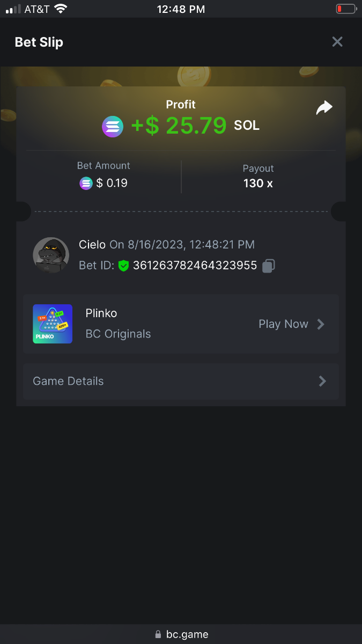The width and height of the screenshot is (362, 644).
Task: Open the Cielo username link
Action: tap(92, 245)
